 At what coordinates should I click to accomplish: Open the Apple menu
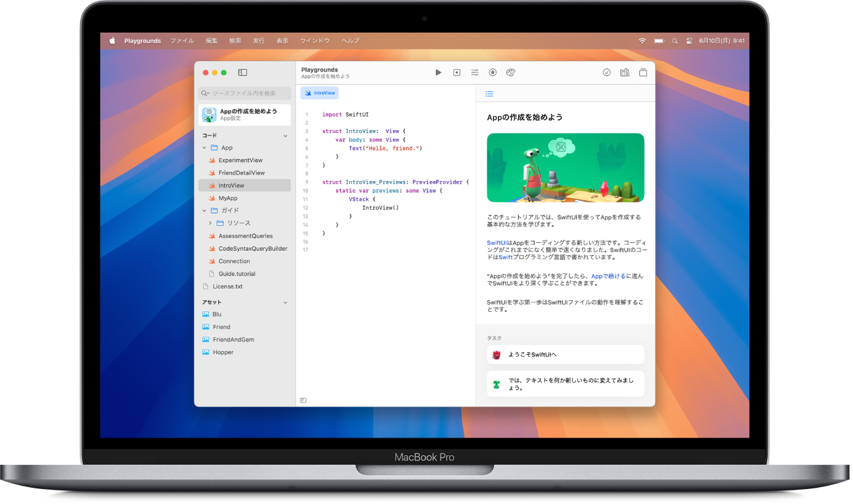112,40
